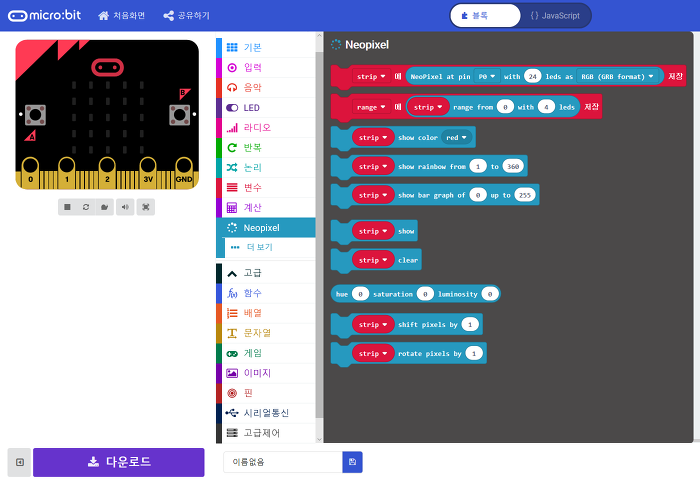The width and height of the screenshot is (700, 479).
Task: Click the 24 leds count field
Action: 533,76
